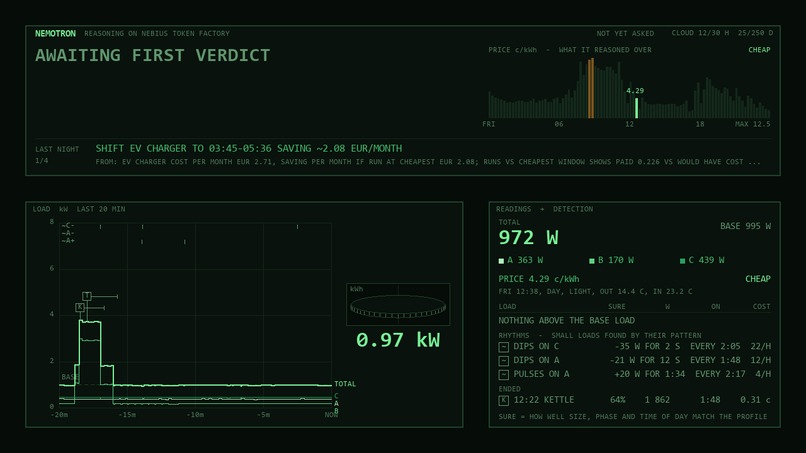Click the NOT YET ASKED status
The width and height of the screenshot is (806, 453).
pyautogui.click(x=625, y=33)
